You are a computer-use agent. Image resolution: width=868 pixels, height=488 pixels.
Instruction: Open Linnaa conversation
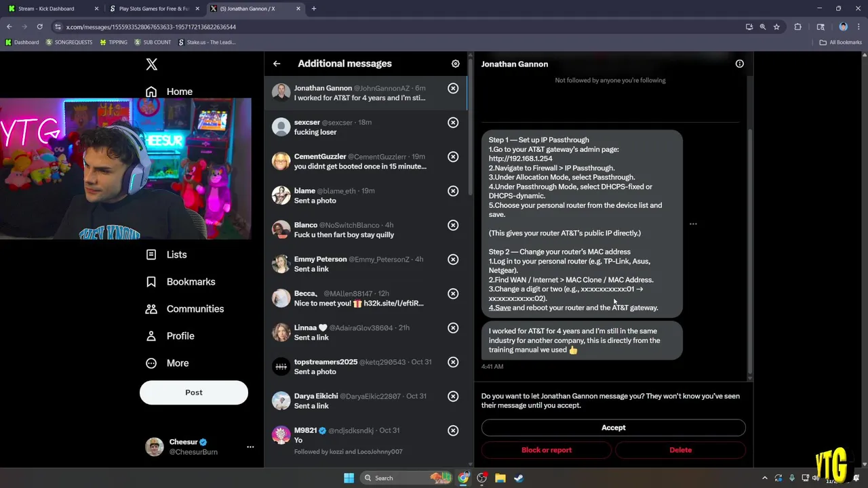(x=366, y=333)
